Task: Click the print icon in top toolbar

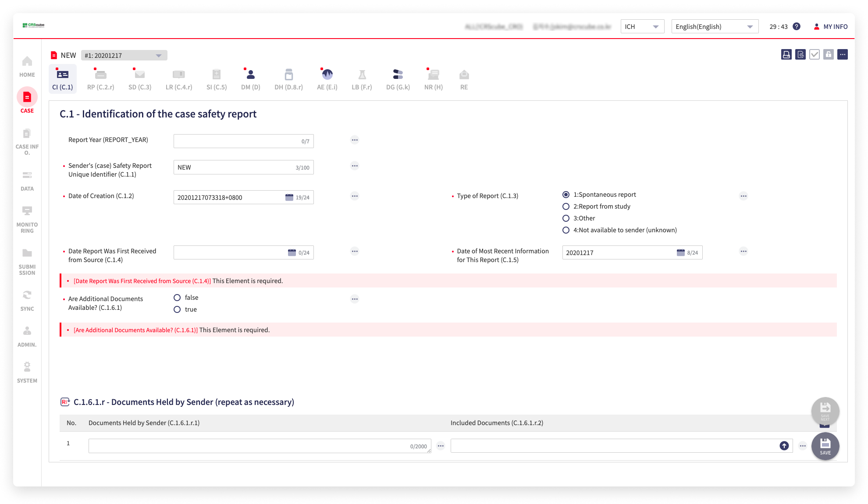Action: click(x=786, y=55)
